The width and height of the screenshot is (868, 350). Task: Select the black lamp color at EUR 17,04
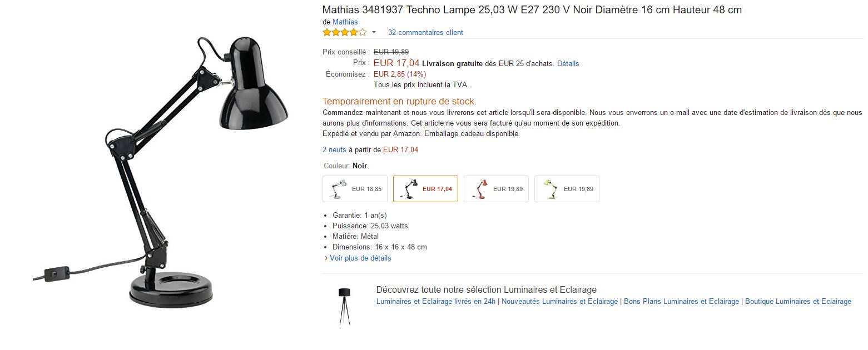425,189
